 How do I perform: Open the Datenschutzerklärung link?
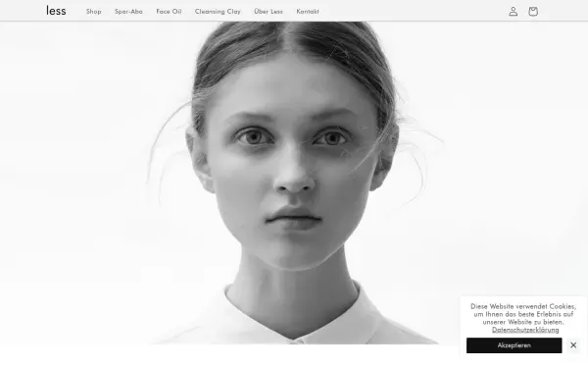coord(525,330)
